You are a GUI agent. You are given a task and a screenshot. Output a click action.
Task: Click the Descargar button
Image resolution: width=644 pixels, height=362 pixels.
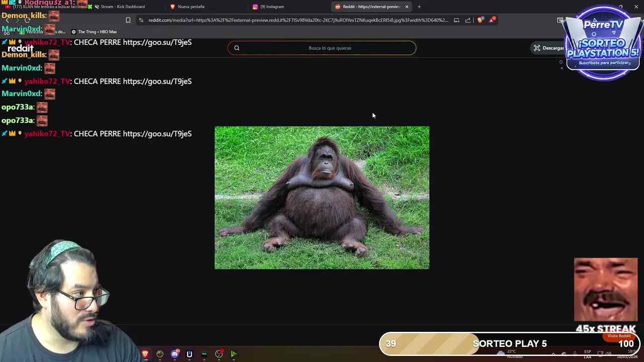click(x=549, y=48)
